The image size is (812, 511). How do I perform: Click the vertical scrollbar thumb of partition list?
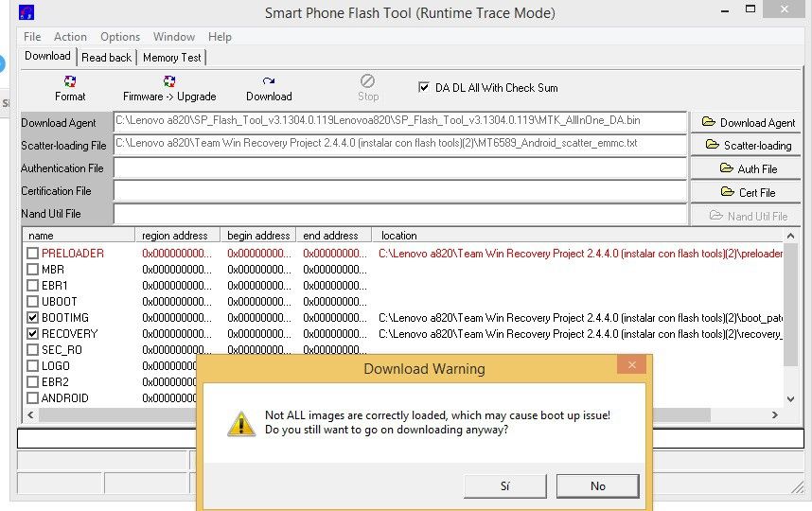pos(790,305)
